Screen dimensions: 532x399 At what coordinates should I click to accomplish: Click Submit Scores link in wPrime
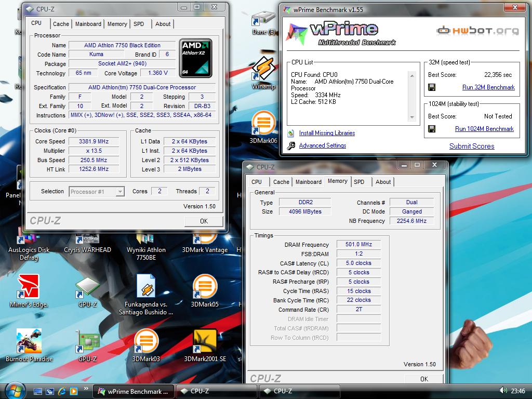472,146
